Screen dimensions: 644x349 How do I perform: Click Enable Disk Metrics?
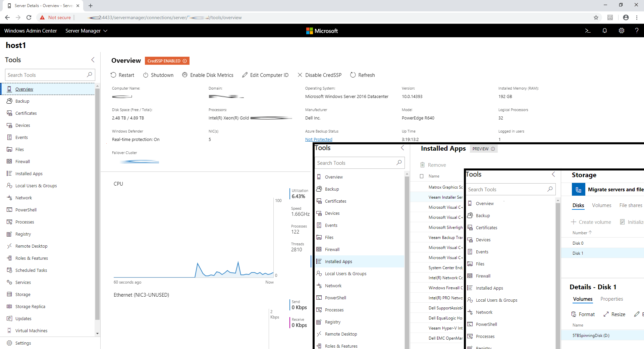click(208, 75)
